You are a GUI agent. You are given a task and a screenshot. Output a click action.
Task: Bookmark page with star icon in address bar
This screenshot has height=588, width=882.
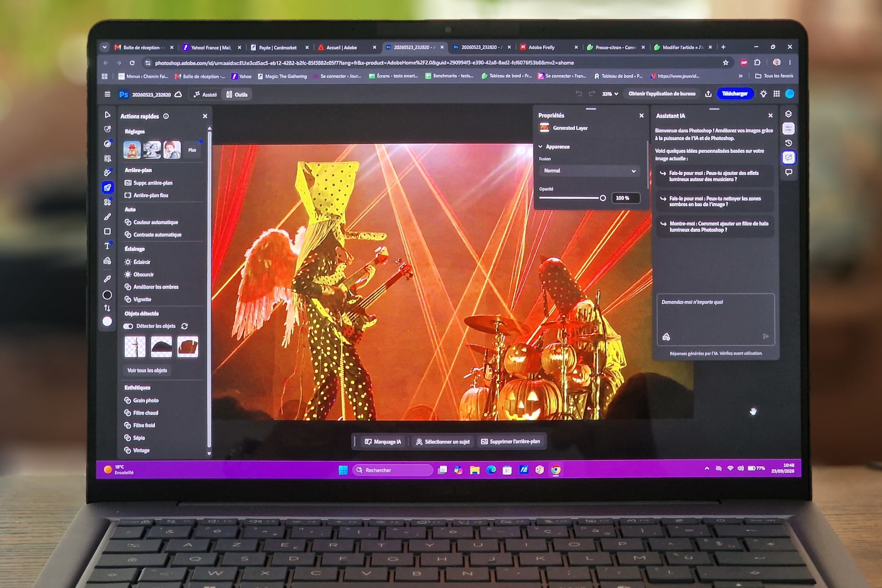(726, 62)
